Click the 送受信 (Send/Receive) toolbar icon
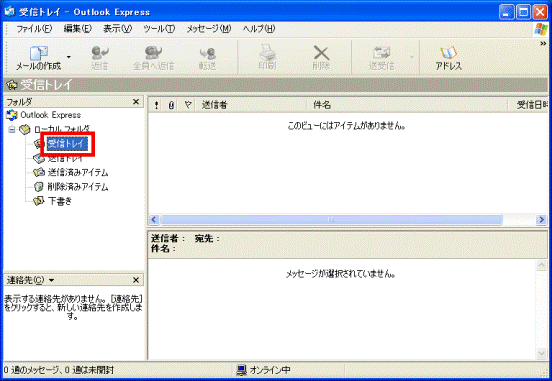 tap(382, 53)
